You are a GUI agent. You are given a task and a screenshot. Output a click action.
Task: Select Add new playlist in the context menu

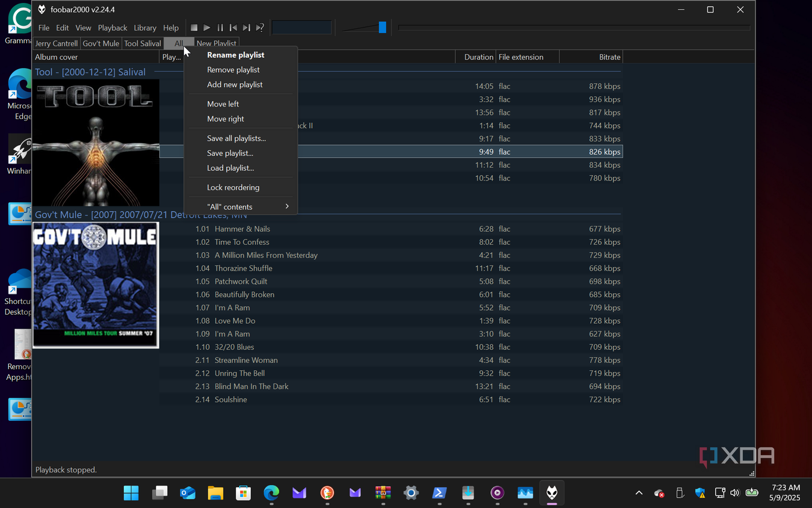tap(241, 84)
